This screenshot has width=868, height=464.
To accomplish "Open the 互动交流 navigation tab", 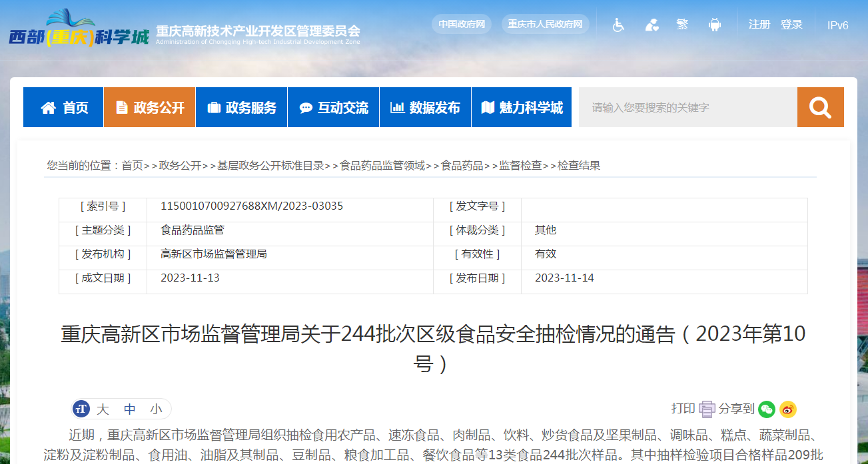I will tap(334, 107).
